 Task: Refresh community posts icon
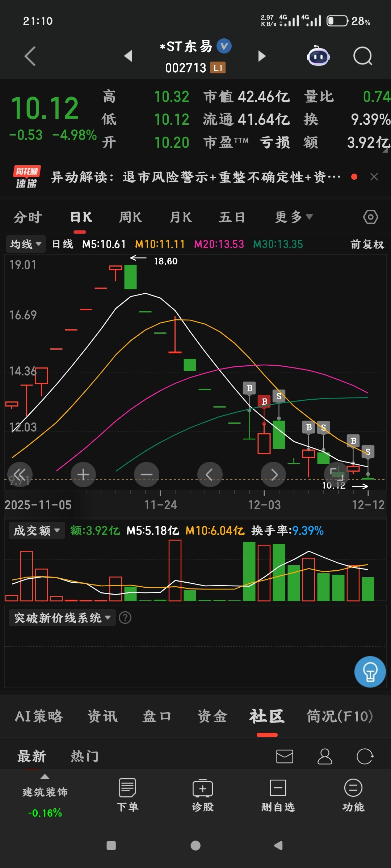point(365,756)
